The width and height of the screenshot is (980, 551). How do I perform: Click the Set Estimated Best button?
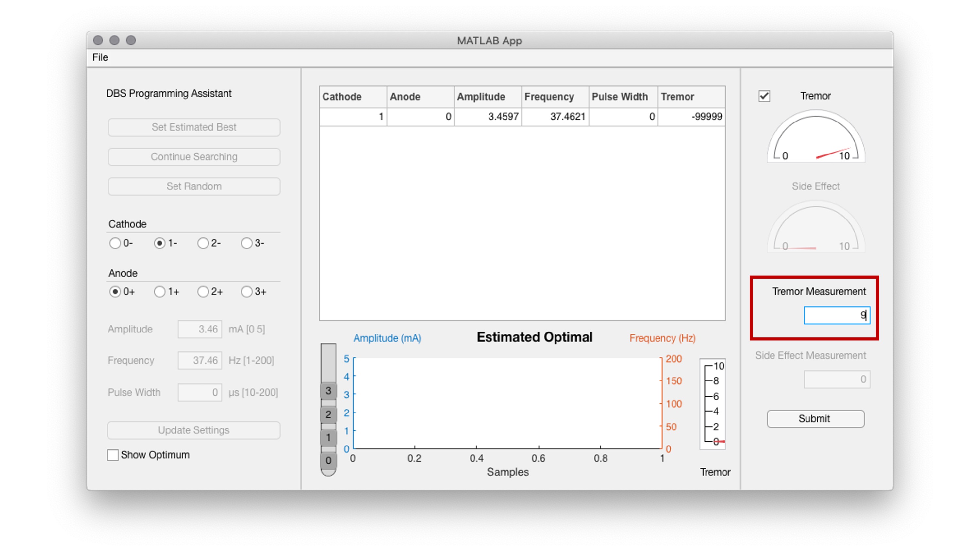point(194,127)
